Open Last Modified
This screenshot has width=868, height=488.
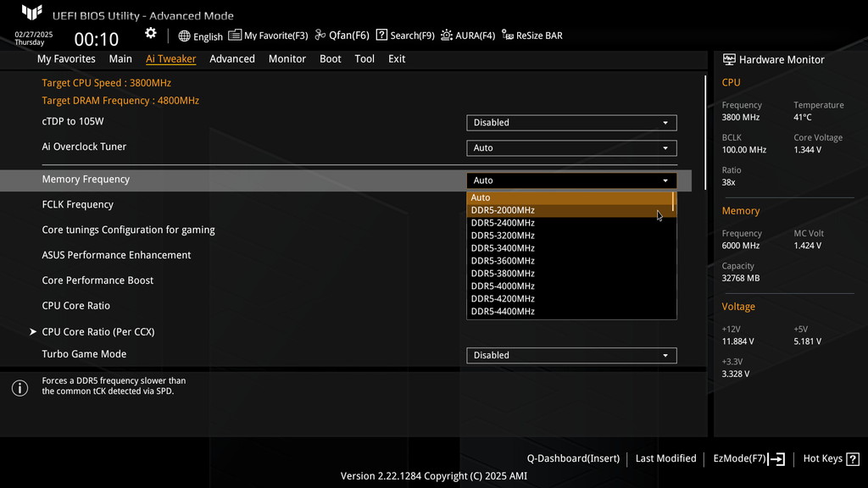[666, 458]
